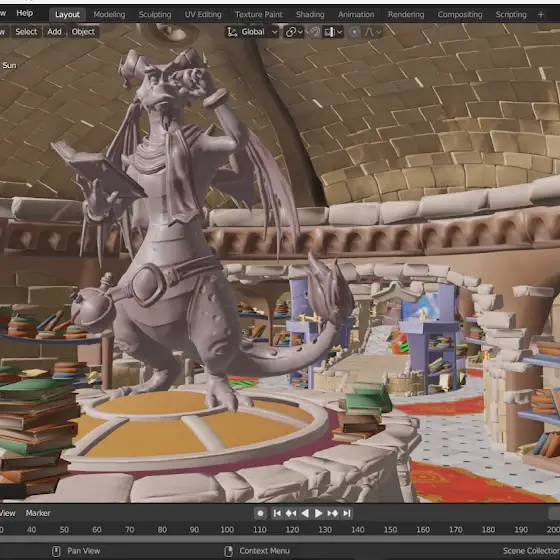Jump to the first frame endpoint
Image resolution: width=560 pixels, height=560 pixels.
pyautogui.click(x=277, y=513)
